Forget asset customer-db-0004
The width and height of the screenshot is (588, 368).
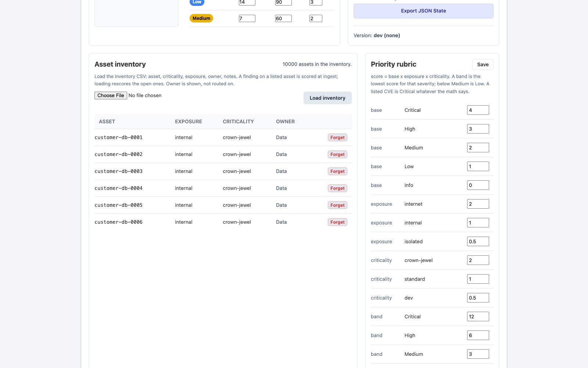click(x=337, y=188)
